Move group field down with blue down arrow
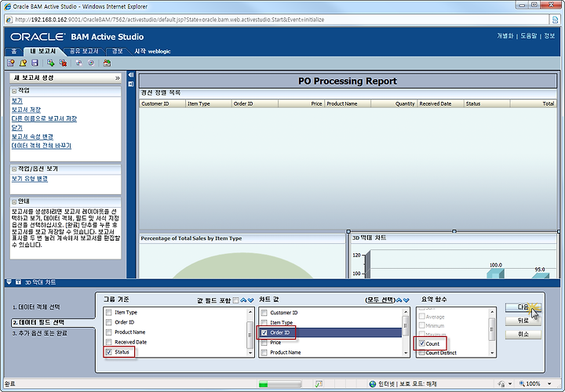 (251, 300)
